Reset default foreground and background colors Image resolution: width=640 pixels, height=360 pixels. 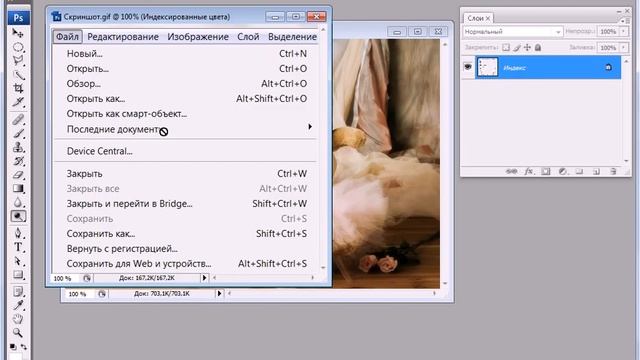click(13, 347)
